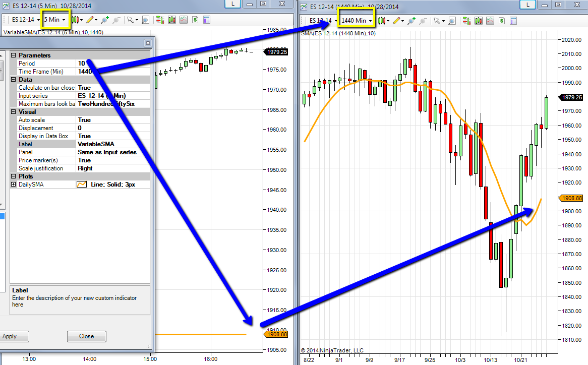Open Data Series in 1440 Min chart toolbar
This screenshot has height=365, width=588.
coord(479,21)
